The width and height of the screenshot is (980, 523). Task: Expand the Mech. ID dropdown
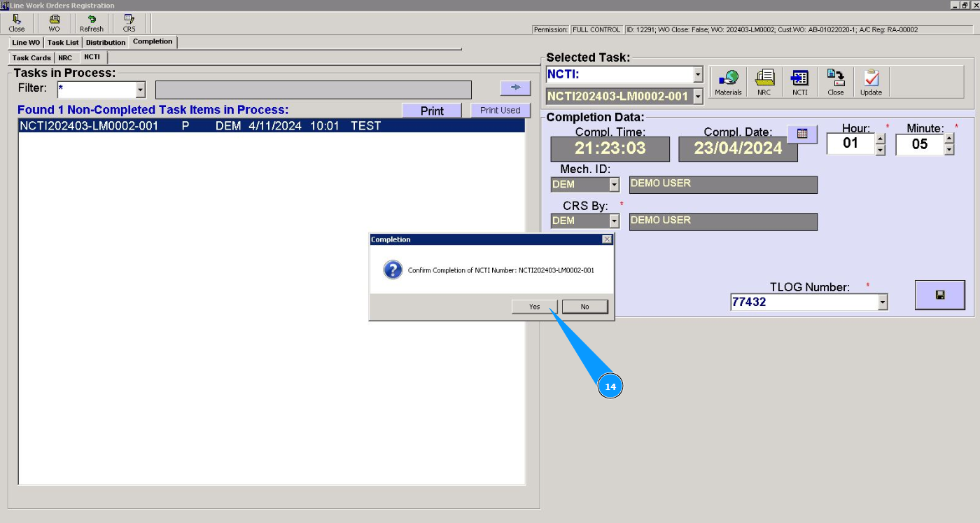click(615, 185)
